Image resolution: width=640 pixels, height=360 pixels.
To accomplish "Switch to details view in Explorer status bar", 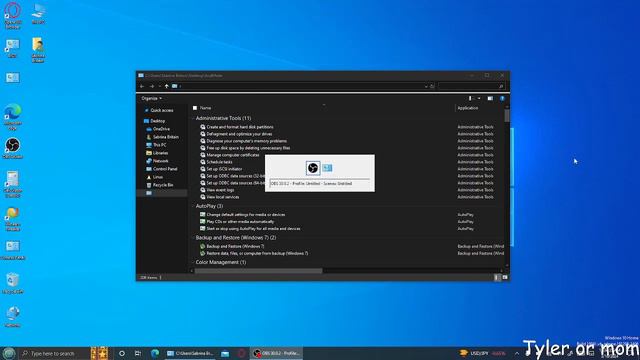I will pos(497,278).
